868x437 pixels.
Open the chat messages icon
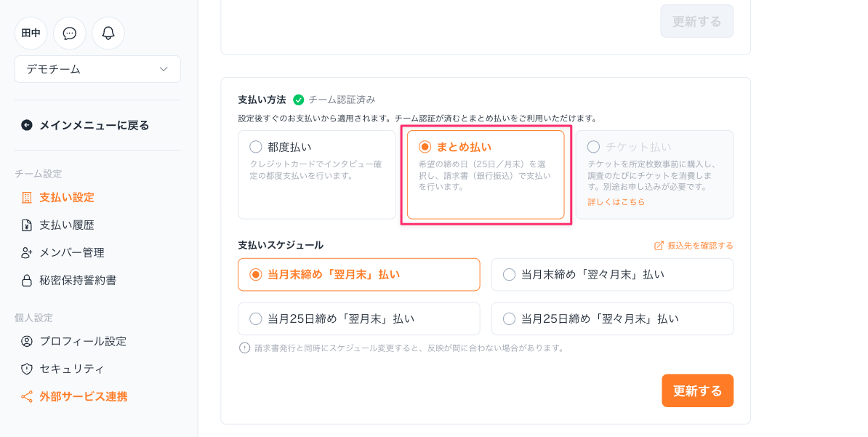pos(70,33)
